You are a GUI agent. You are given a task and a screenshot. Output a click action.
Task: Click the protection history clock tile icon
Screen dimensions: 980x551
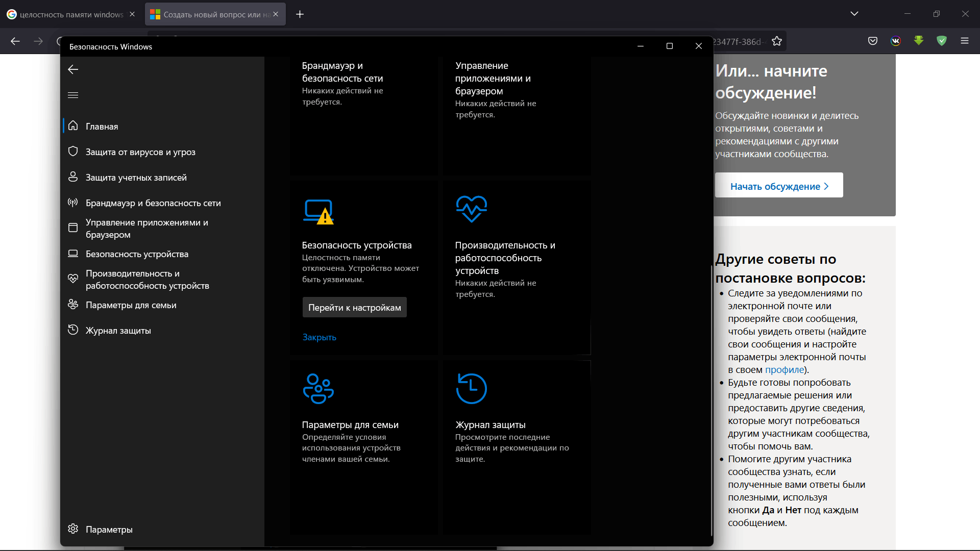[471, 389]
